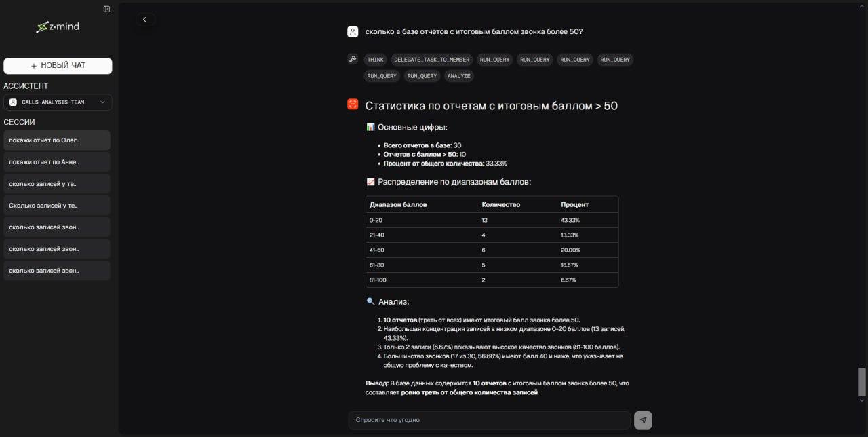This screenshot has height=437, width=868.
Task: Start a new chat with НОВЫЙ ЧАТ
Action: pos(58,66)
